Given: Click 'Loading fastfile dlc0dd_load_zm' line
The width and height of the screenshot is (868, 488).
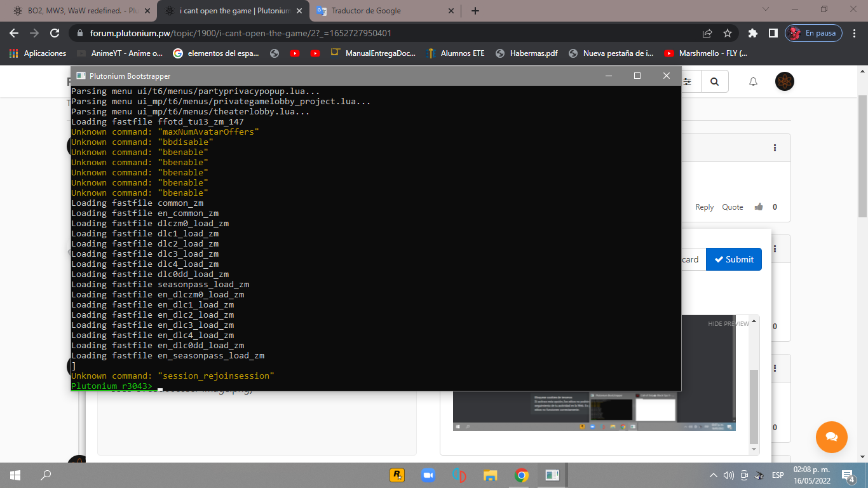Looking at the screenshot, I should (150, 274).
